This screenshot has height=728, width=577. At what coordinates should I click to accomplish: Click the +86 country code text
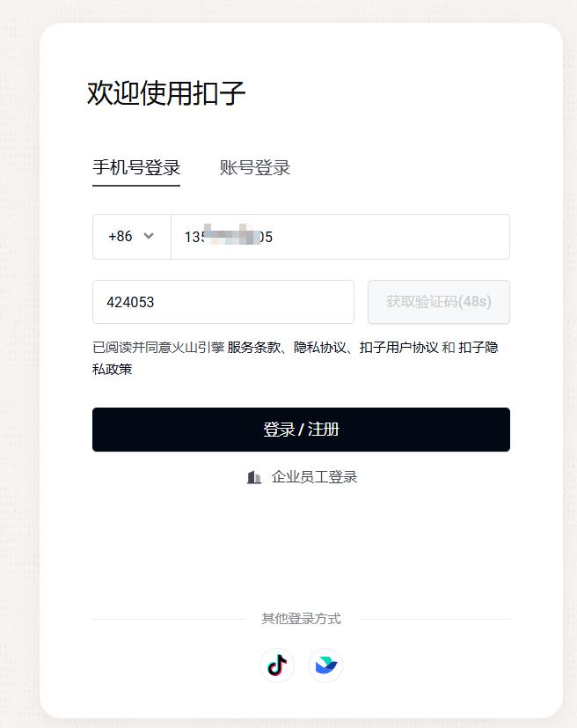coord(121,236)
